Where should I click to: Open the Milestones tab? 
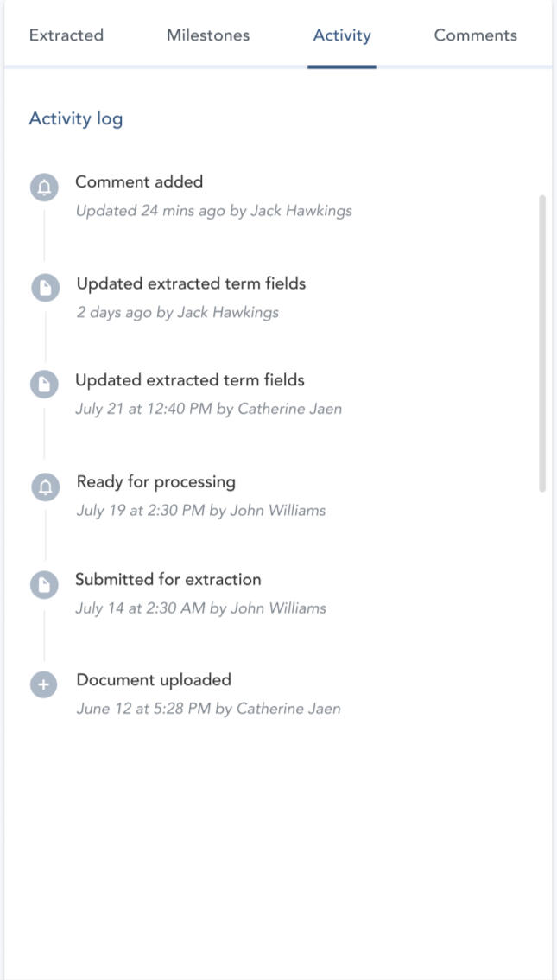point(208,35)
